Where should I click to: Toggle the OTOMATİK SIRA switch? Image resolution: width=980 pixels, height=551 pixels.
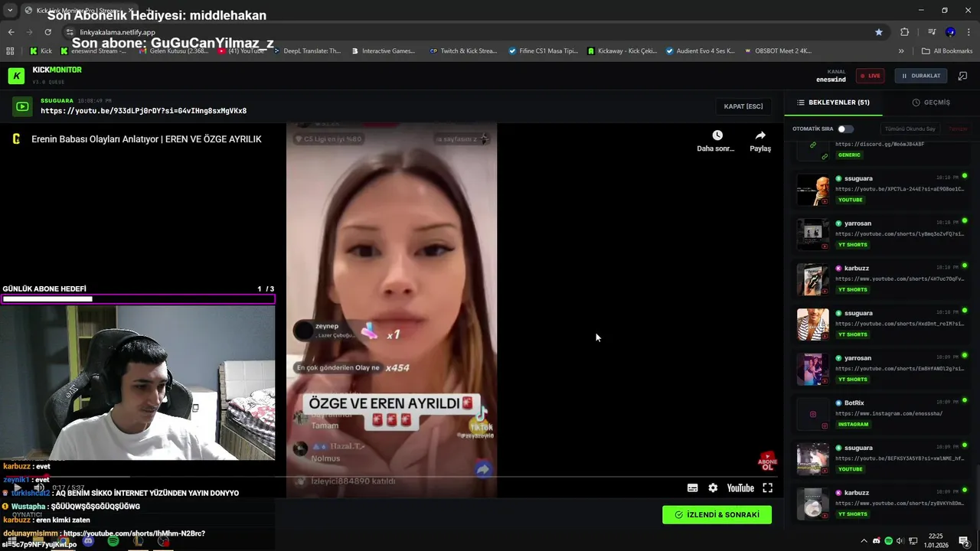[x=845, y=129]
